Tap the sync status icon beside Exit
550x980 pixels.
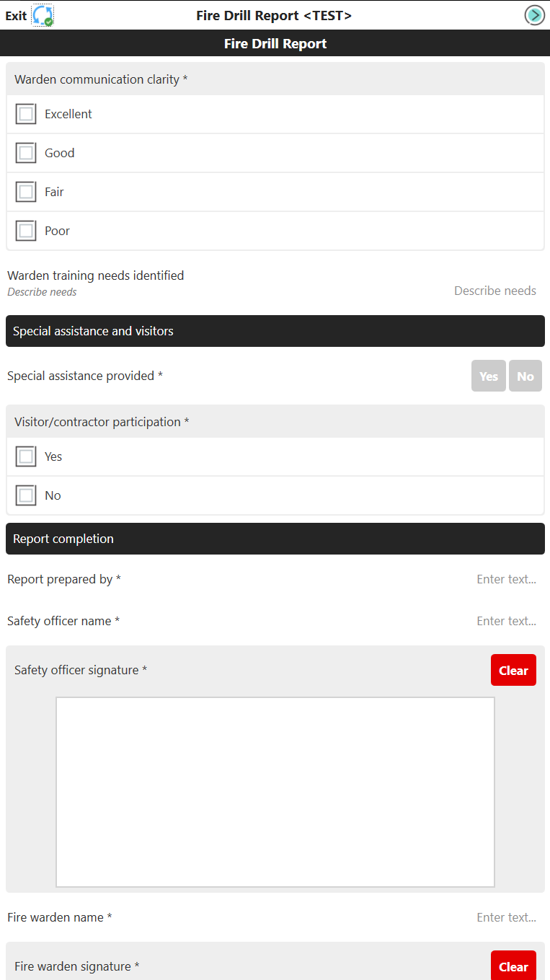[x=41, y=14]
